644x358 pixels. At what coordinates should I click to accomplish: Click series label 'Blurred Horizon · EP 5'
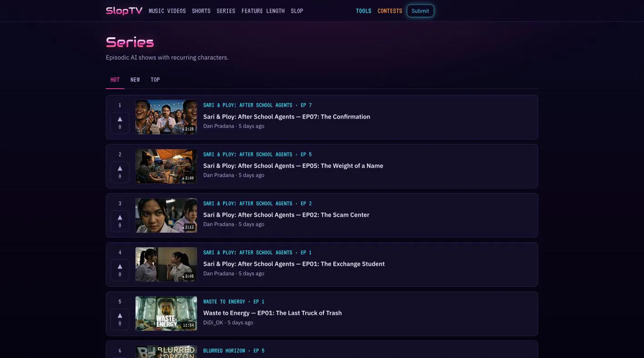click(234, 351)
